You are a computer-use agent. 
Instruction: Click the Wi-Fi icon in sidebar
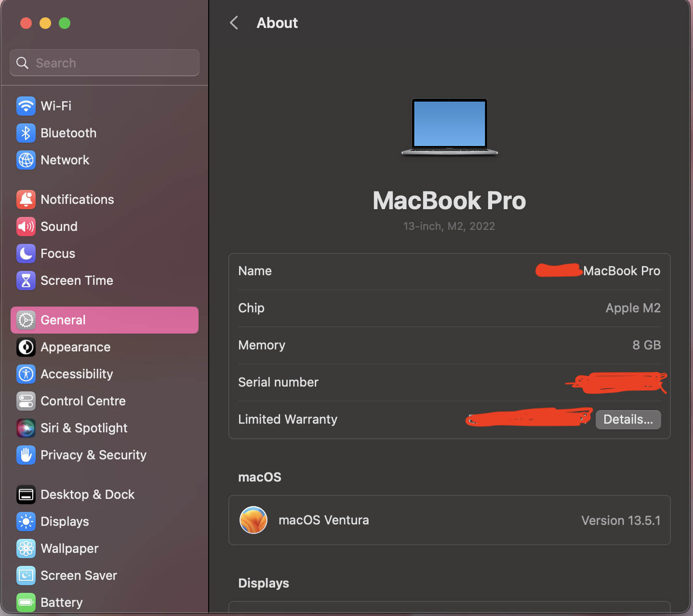tap(26, 106)
